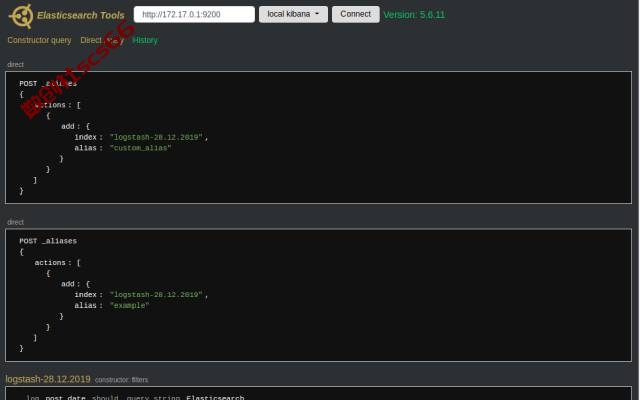Click "custom_alias" alias value
The image size is (640, 400).
[x=140, y=148]
